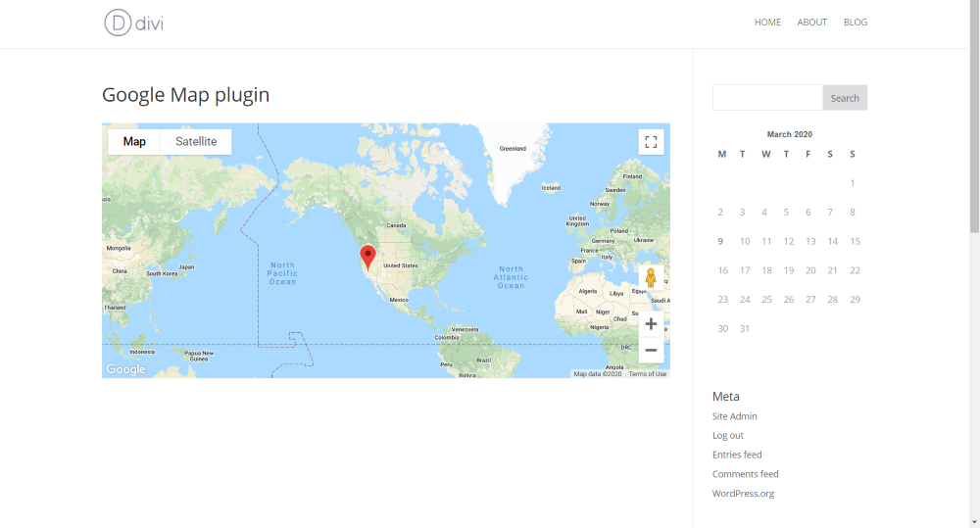Click the Canada label on map

coord(396,225)
